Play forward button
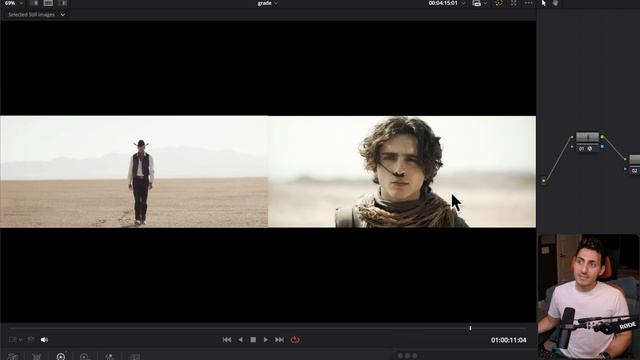Viewport: 640px width, 360px height. (x=266, y=340)
